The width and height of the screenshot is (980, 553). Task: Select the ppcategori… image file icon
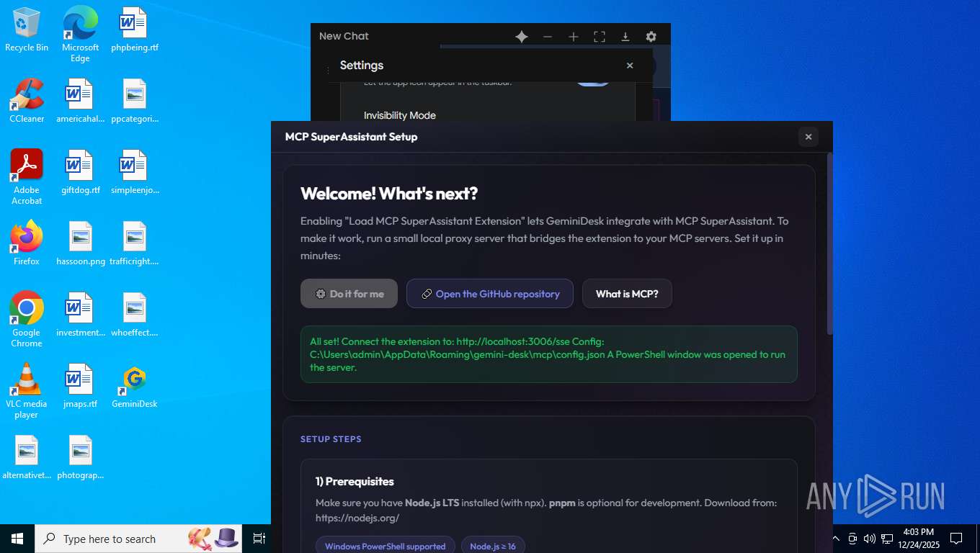point(135,101)
